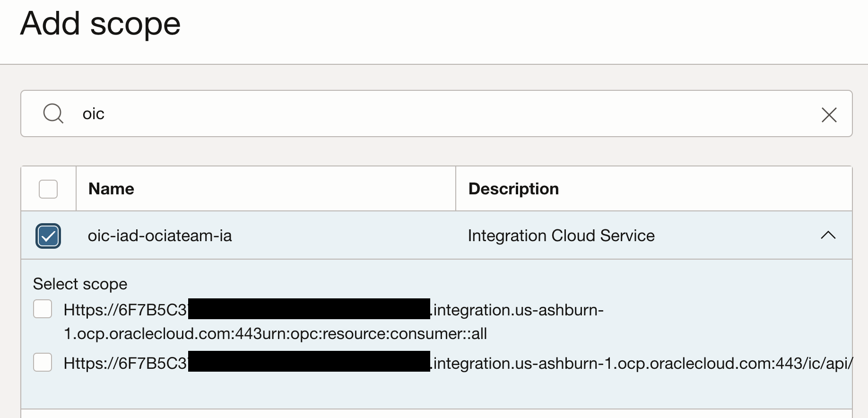Image resolution: width=868 pixels, height=418 pixels.
Task: Focus the search field containing oic
Action: 425,113
